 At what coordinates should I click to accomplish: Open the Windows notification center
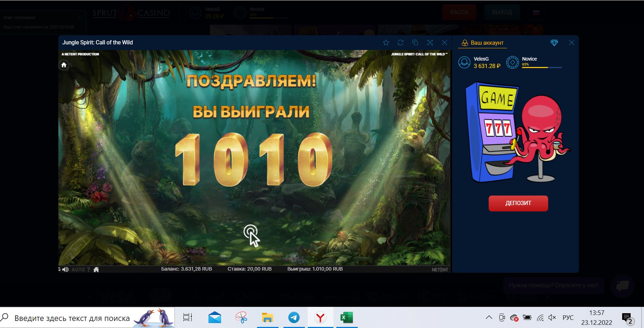[x=627, y=318]
